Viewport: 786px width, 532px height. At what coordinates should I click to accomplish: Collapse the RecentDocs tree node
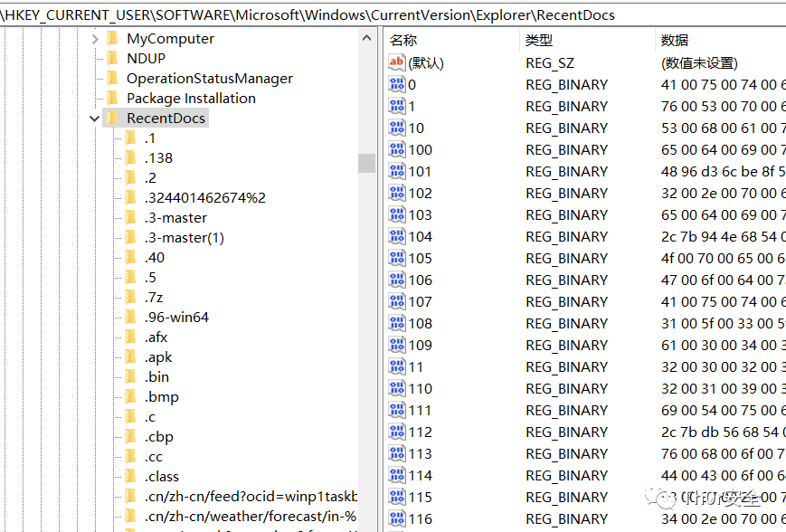94,119
